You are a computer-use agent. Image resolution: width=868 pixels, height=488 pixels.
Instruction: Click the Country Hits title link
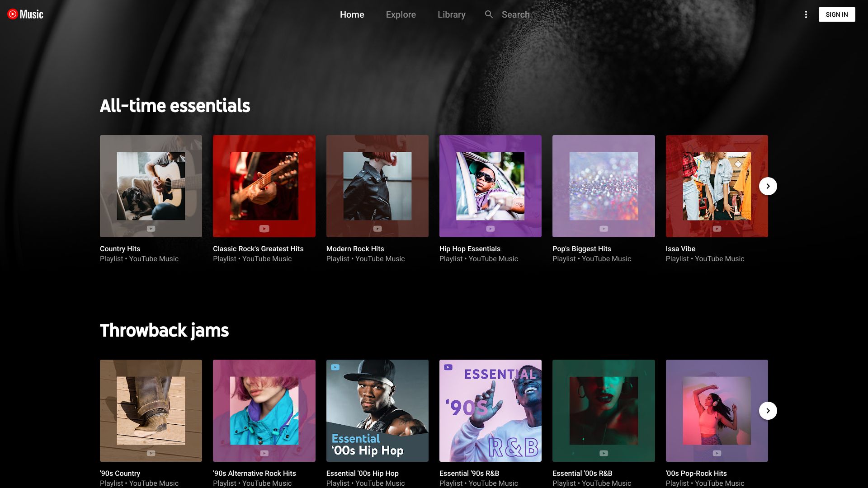point(120,249)
